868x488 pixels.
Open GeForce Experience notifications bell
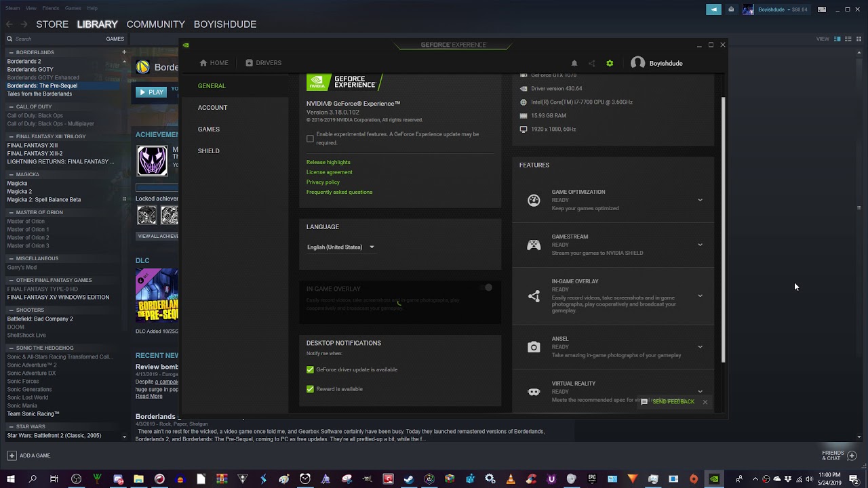pos(574,63)
